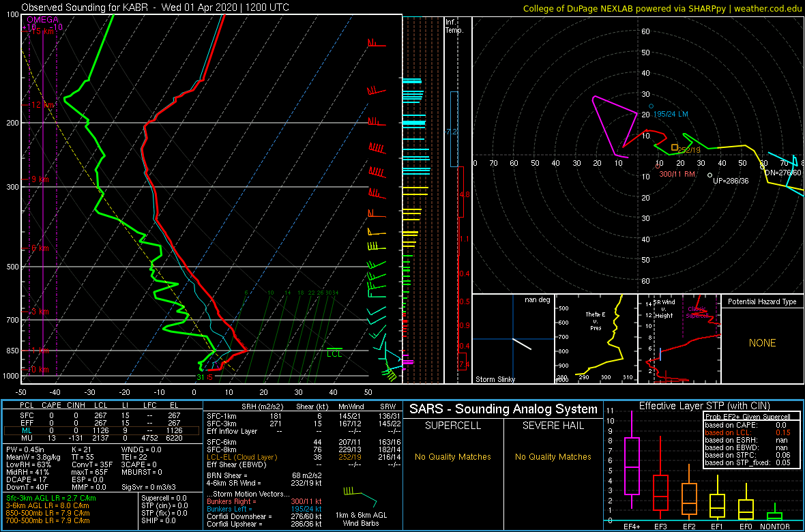Click the green LCL marker on the Skew-T

click(x=334, y=353)
